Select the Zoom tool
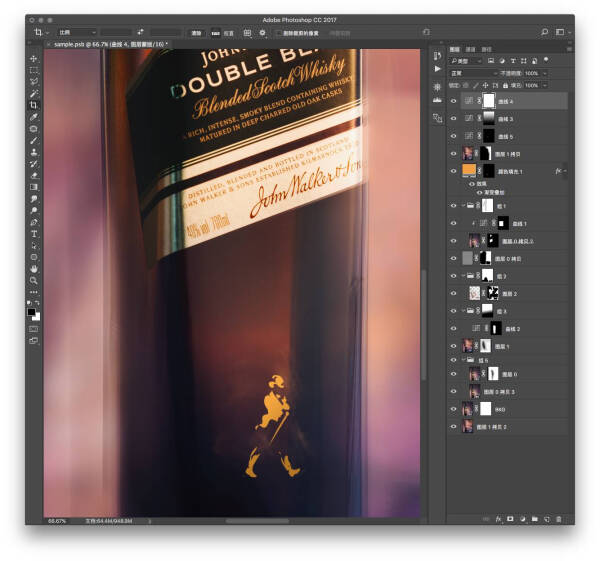 34,281
